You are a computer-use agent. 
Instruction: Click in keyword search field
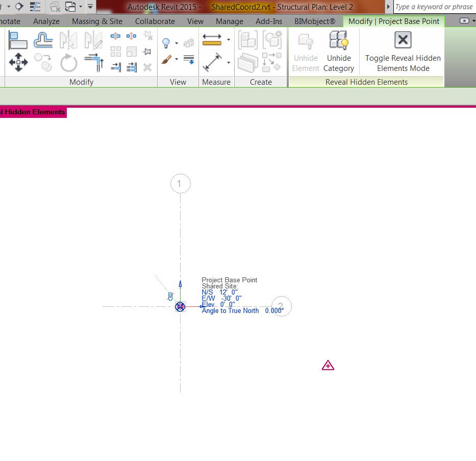tap(435, 7)
